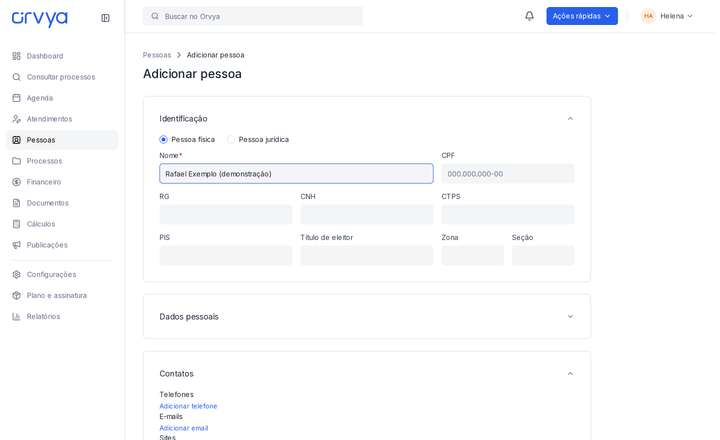Click Adicionar telefone link
The width and height of the screenshot is (720, 440).
[188, 406]
